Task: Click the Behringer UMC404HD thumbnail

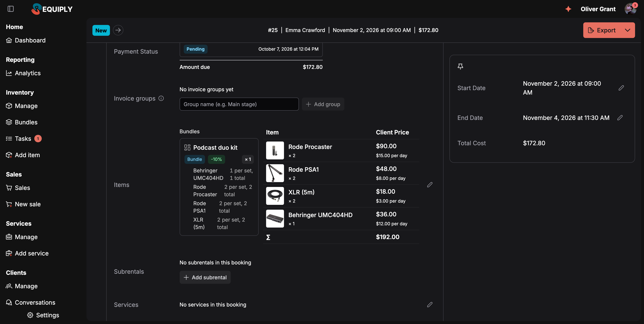Action: point(275,219)
